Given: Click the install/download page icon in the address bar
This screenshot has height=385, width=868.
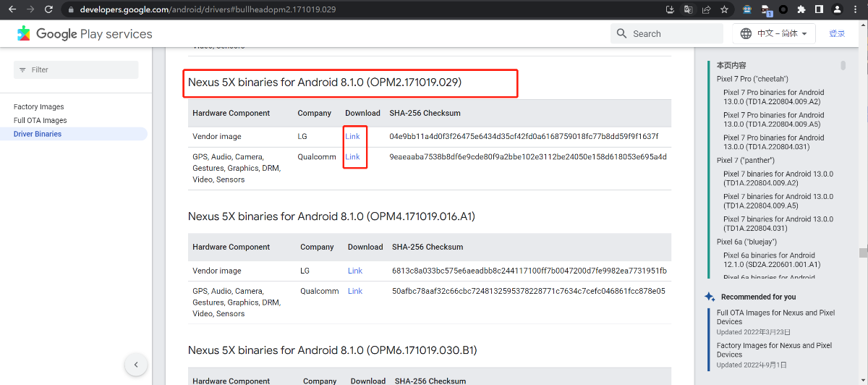Looking at the screenshot, I should coord(670,10).
